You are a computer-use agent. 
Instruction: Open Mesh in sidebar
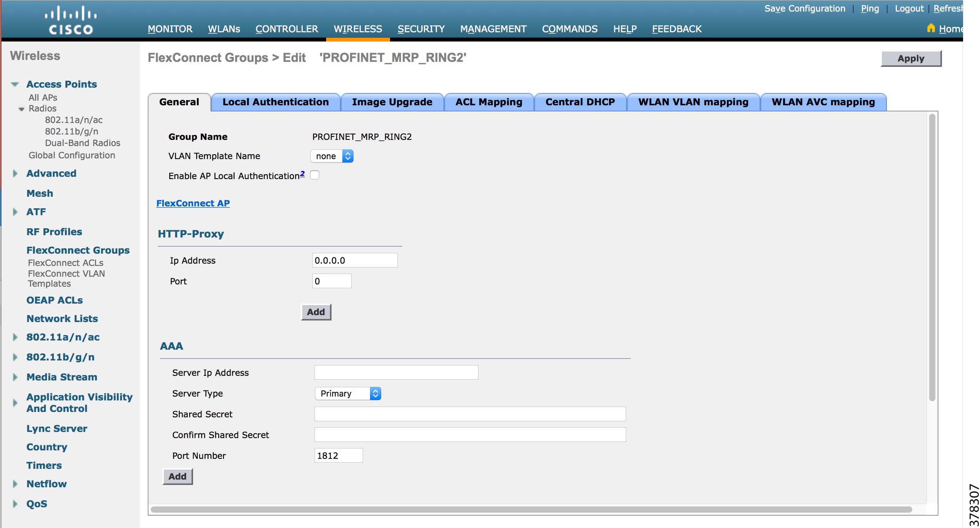40,193
